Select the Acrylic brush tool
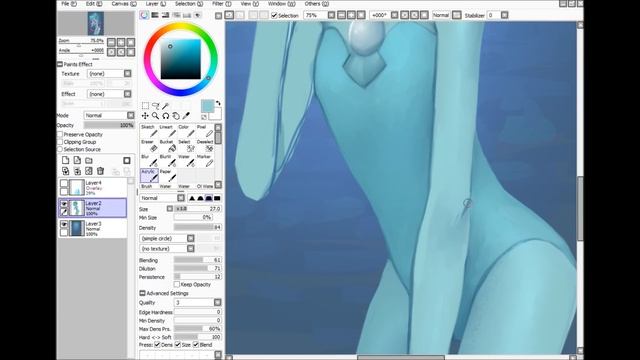The height and width of the screenshot is (360, 640). pyautogui.click(x=149, y=176)
